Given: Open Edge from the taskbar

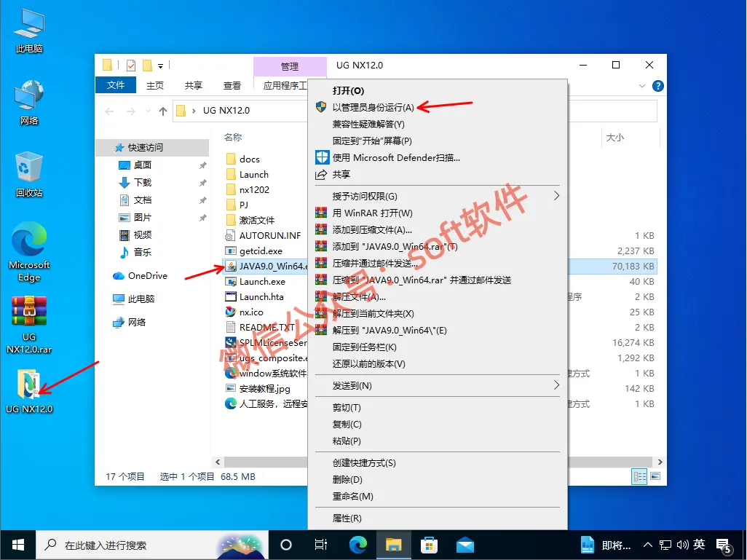Looking at the screenshot, I should (x=357, y=545).
